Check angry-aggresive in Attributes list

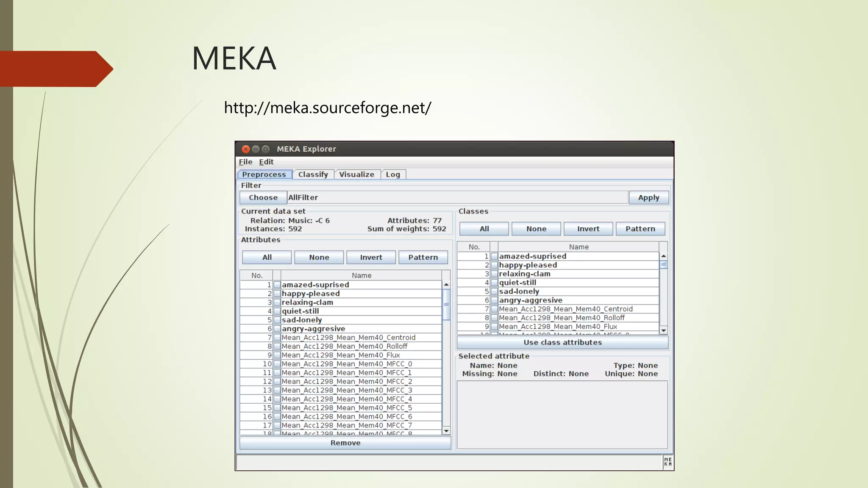[277, 329]
